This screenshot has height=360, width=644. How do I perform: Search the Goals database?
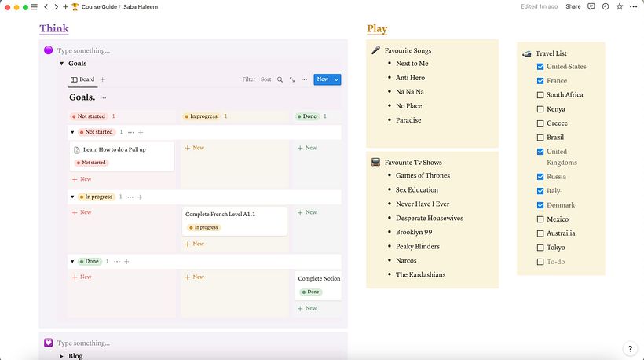click(280, 79)
